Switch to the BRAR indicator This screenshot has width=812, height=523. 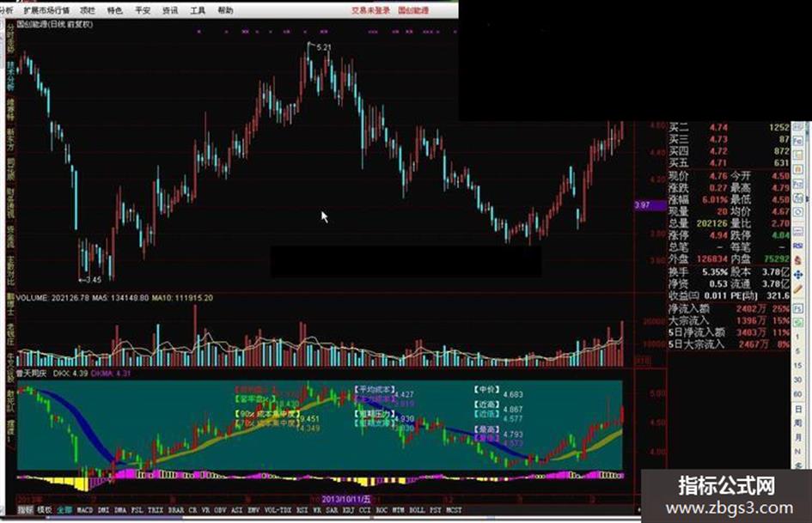(x=176, y=510)
